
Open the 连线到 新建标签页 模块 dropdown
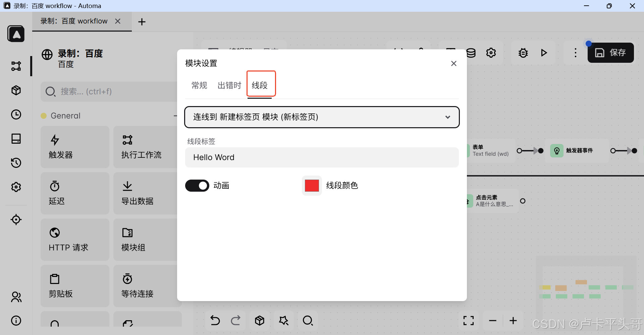tap(321, 117)
